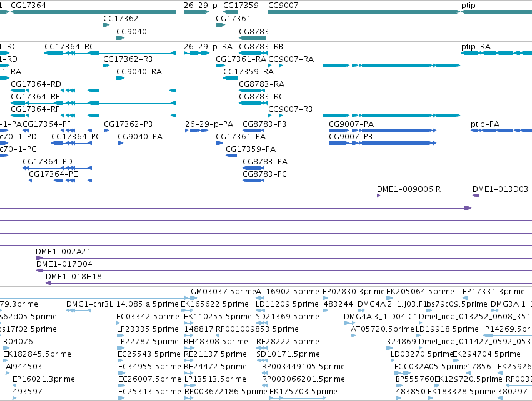Open EST AT05720.5prime
The image size is (532, 401).
pos(383,329)
